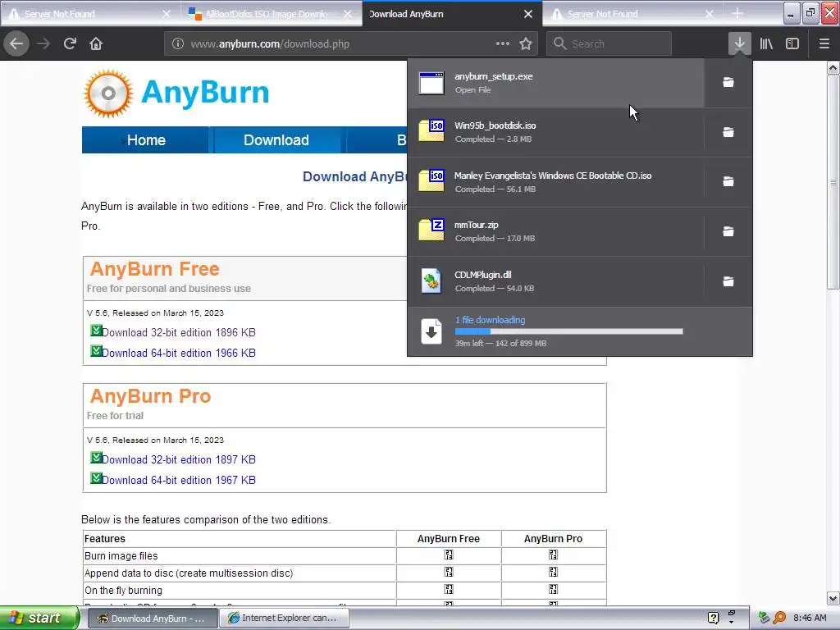
Task: Focus the browser Search box
Action: coord(609,43)
